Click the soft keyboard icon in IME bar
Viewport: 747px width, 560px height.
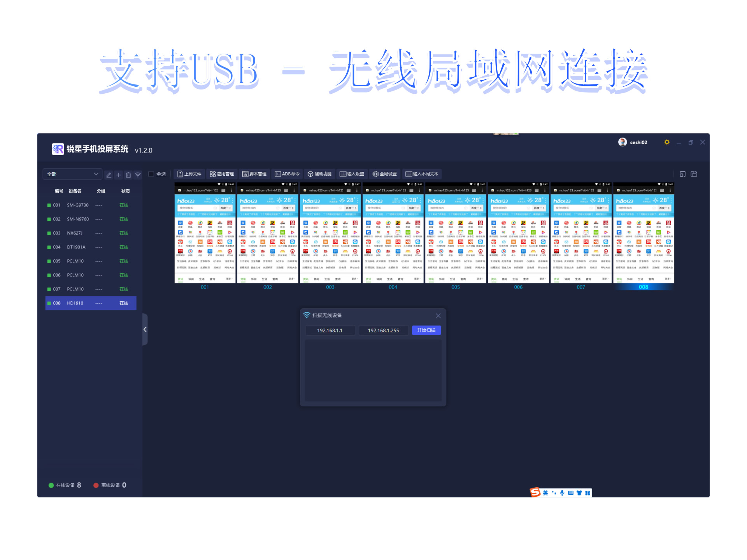tap(571, 493)
